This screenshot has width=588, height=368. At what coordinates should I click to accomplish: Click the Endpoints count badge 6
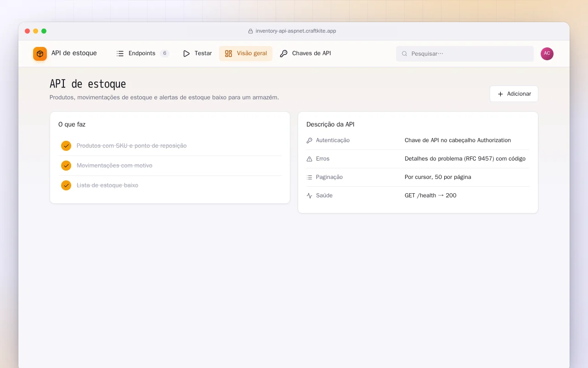pyautogui.click(x=164, y=53)
